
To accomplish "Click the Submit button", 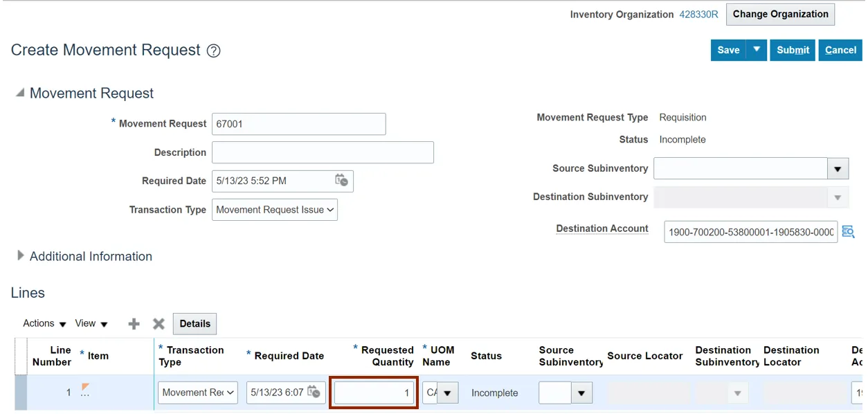I will pos(793,50).
